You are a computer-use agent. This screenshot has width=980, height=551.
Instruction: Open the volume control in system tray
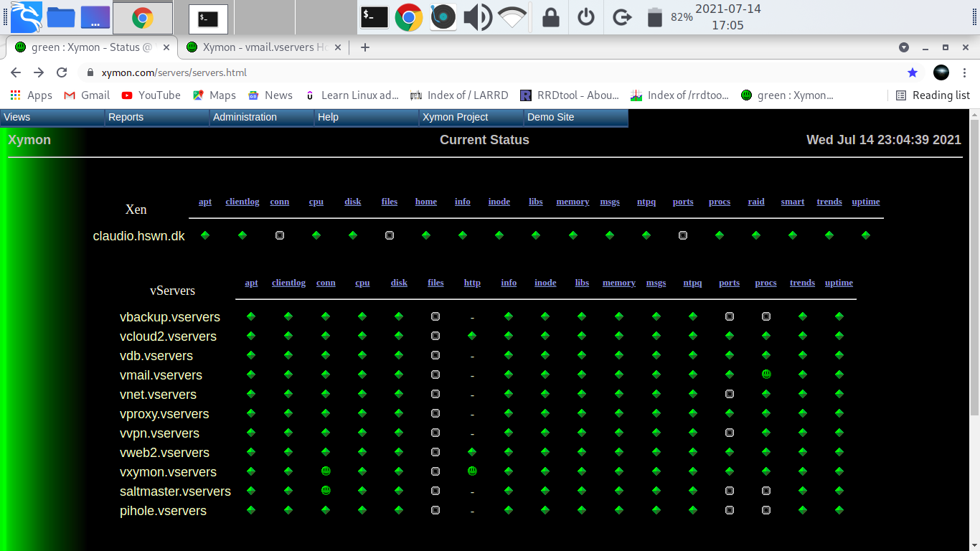pyautogui.click(x=477, y=17)
